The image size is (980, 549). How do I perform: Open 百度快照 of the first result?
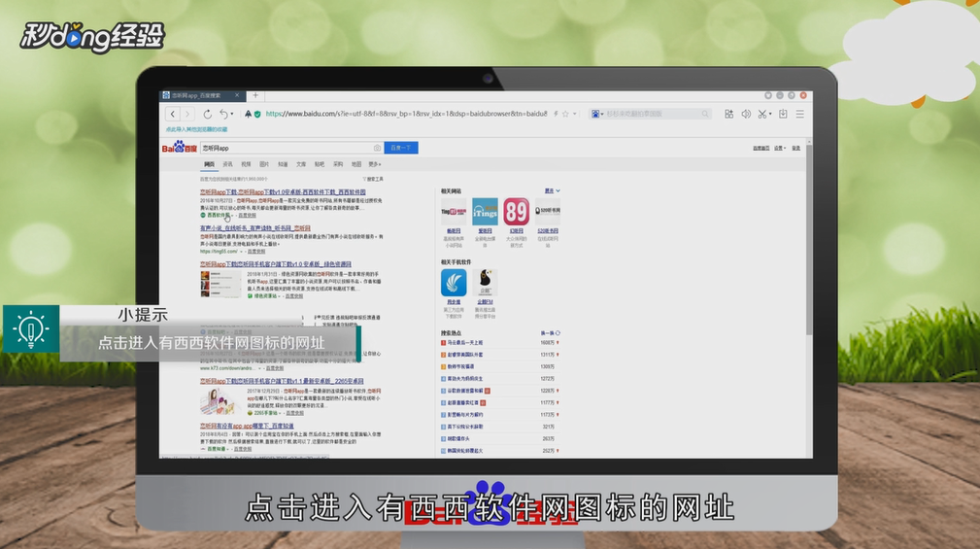tap(247, 215)
